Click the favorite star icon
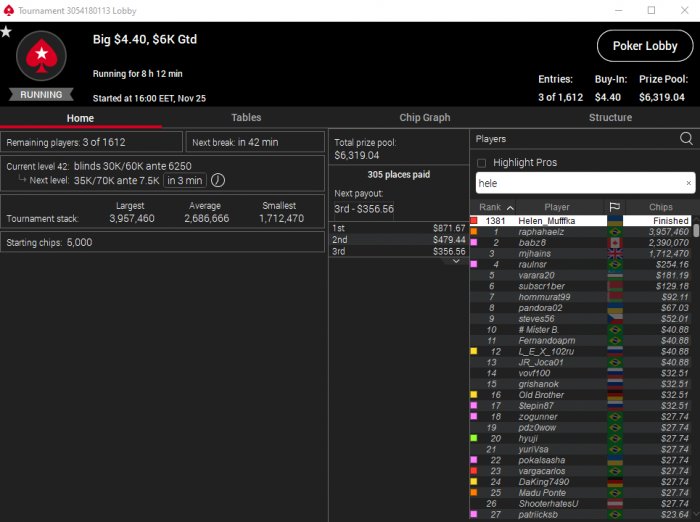The height and width of the screenshot is (522, 700). (x=6, y=32)
